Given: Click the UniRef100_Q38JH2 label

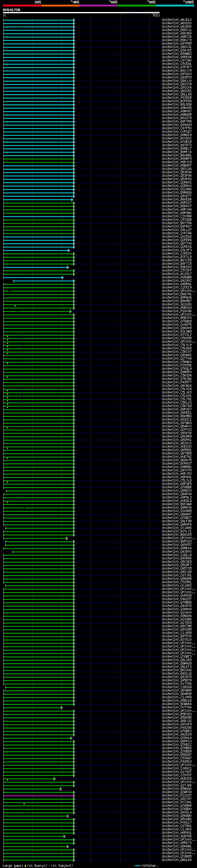Looking at the screenshot, I should point(177,50).
